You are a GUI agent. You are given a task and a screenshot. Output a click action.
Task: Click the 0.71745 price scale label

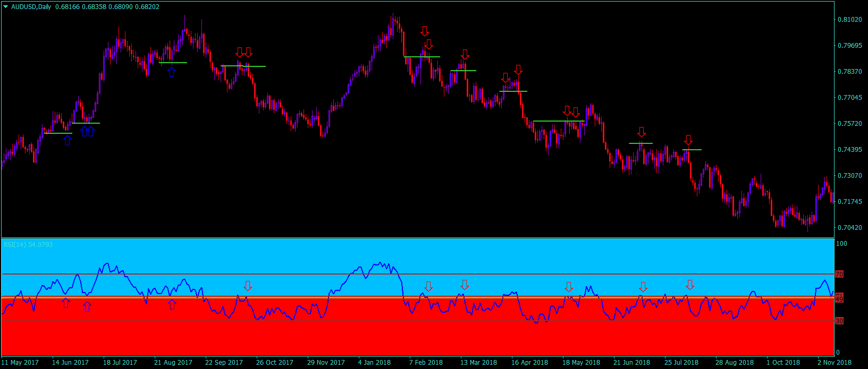pyautogui.click(x=849, y=202)
